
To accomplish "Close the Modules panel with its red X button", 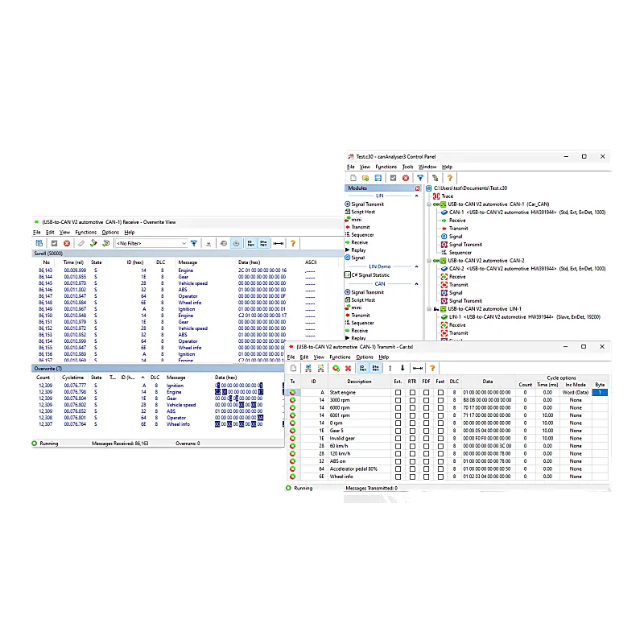I will [x=418, y=188].
